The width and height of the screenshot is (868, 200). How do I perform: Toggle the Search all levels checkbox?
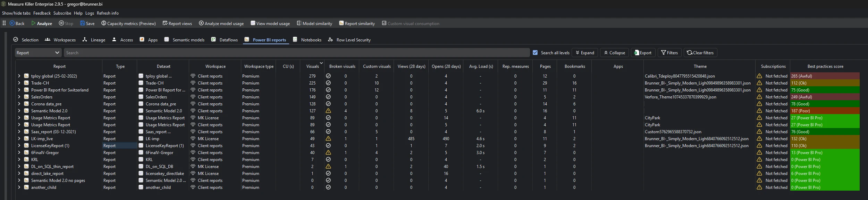[535, 53]
